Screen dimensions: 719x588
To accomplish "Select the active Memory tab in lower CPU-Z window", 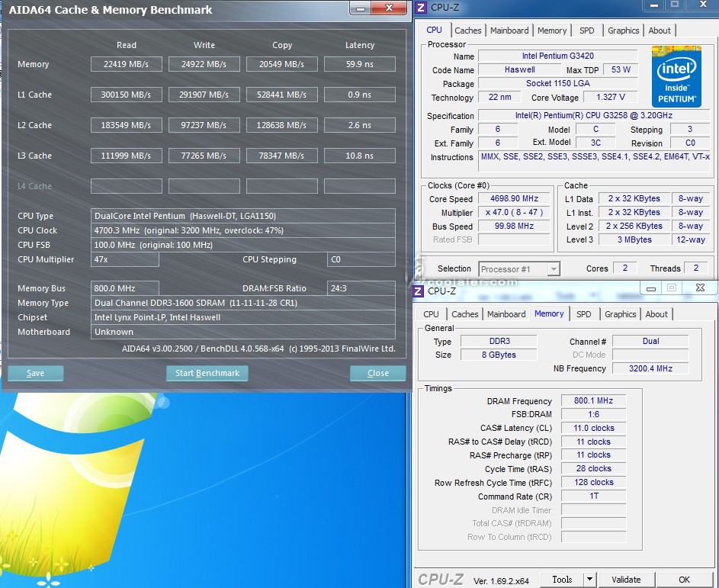I will (x=549, y=313).
